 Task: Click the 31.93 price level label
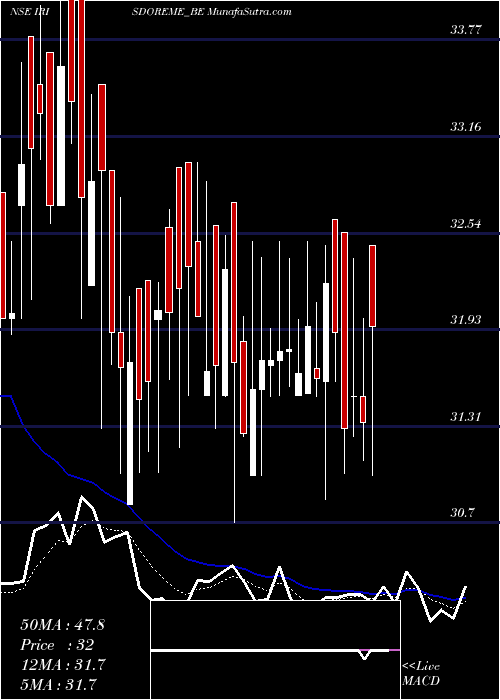pyautogui.click(x=466, y=320)
